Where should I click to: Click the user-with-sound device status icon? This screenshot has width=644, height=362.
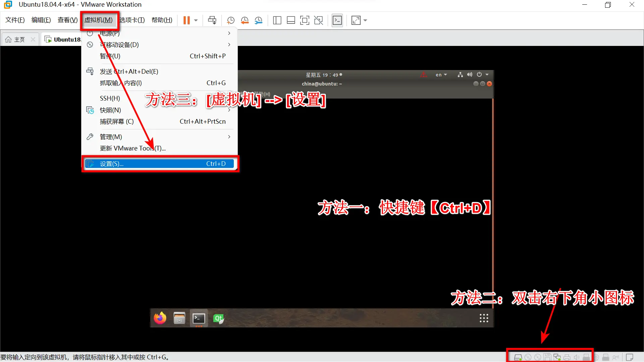click(x=615, y=357)
